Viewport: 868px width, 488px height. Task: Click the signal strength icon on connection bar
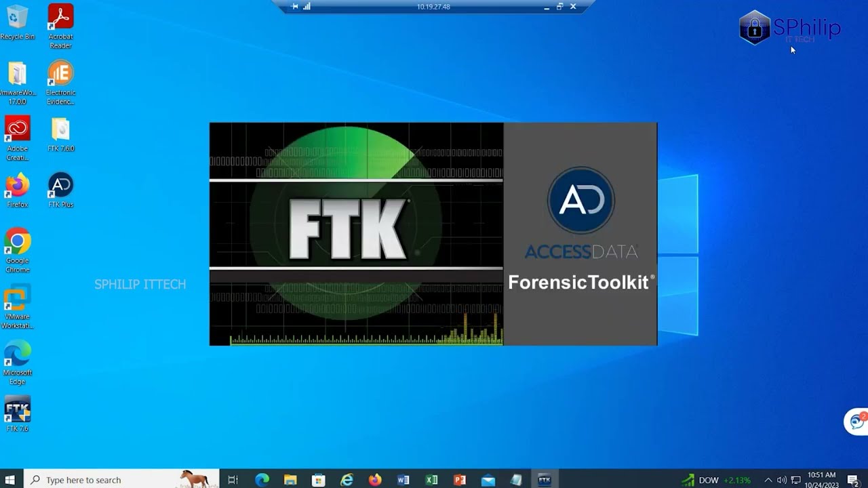click(x=307, y=6)
